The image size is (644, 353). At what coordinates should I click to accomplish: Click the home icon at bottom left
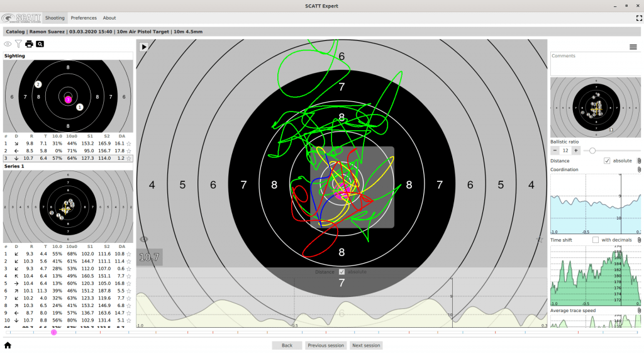8,345
